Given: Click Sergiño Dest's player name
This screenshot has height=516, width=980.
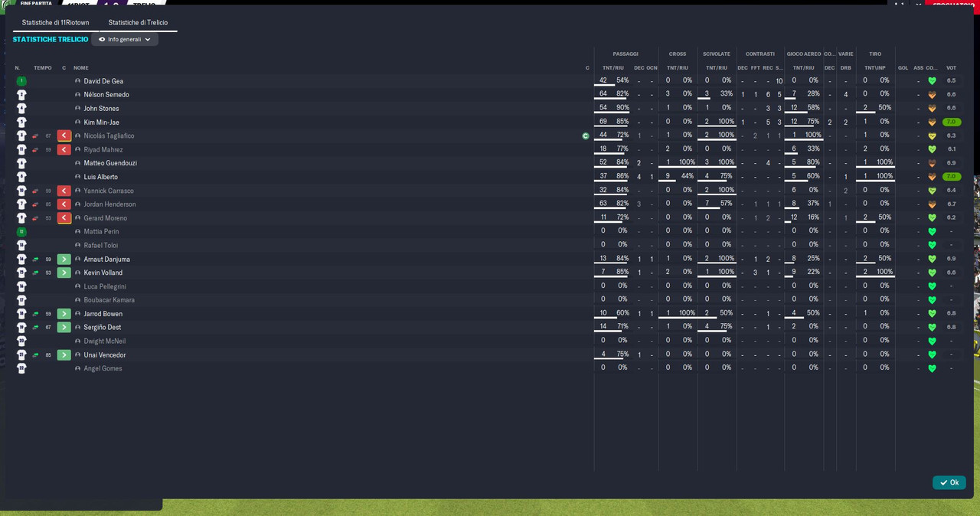Looking at the screenshot, I should point(103,328).
